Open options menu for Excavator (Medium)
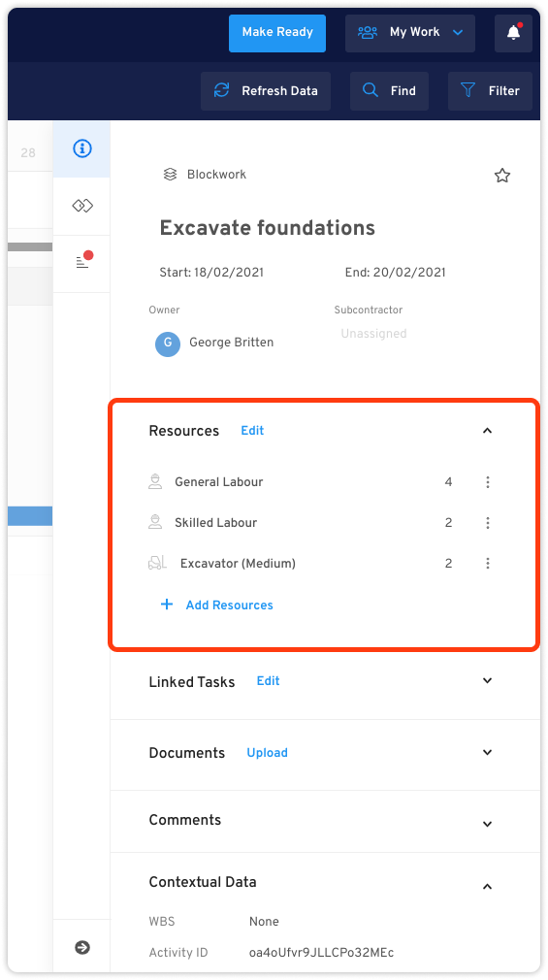The width and height of the screenshot is (548, 980). tap(488, 563)
